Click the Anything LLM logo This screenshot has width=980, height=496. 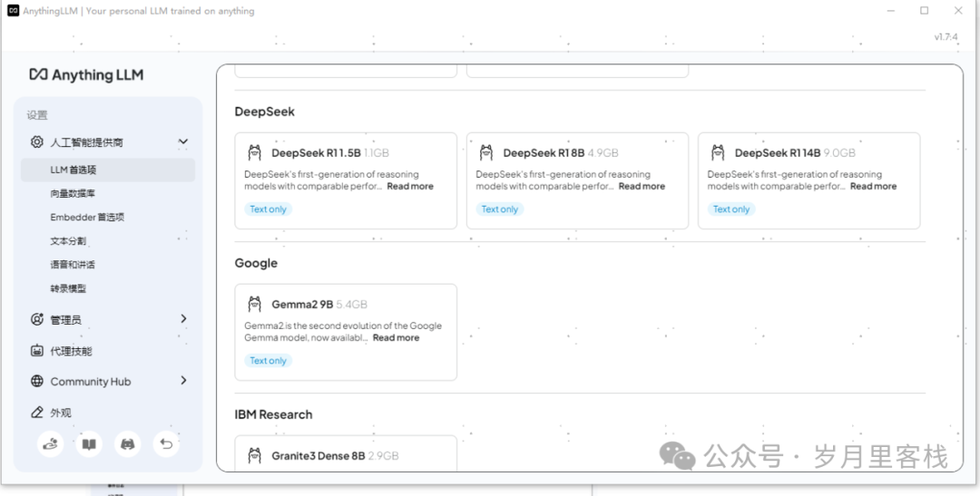pyautogui.click(x=86, y=75)
